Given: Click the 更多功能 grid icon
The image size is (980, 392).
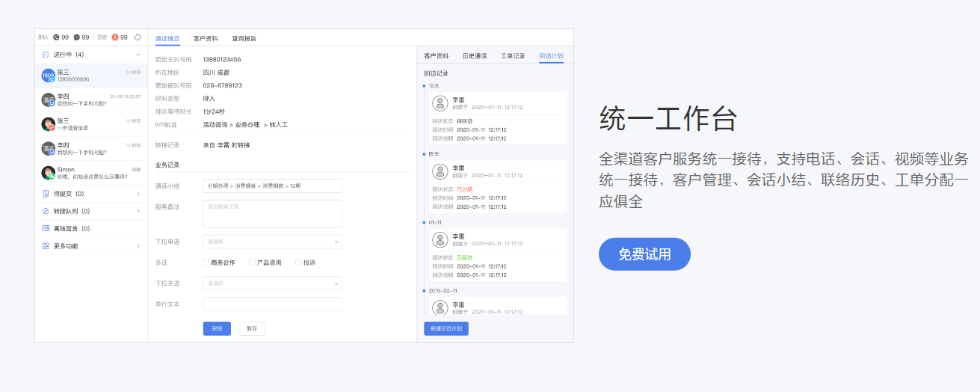Looking at the screenshot, I should (46, 246).
